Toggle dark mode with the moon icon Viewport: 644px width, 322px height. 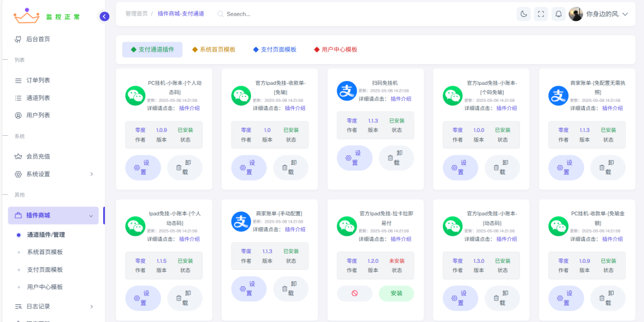524,14
